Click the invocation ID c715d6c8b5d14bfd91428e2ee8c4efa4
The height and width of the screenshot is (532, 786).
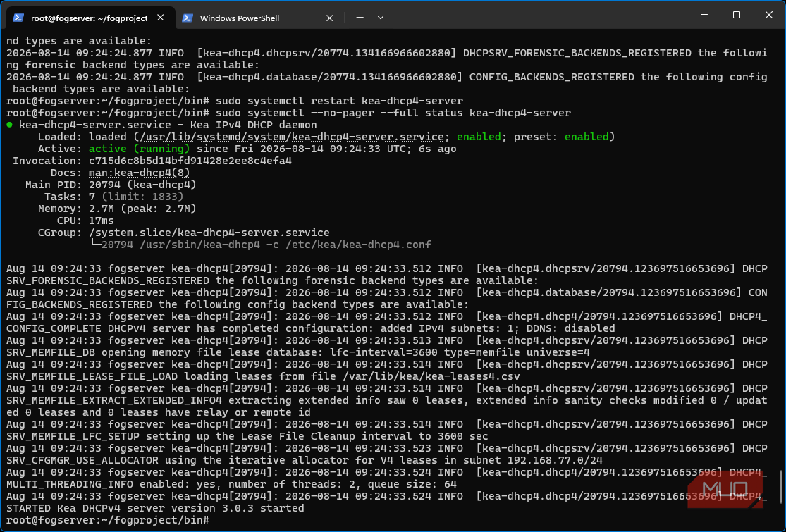(190, 161)
